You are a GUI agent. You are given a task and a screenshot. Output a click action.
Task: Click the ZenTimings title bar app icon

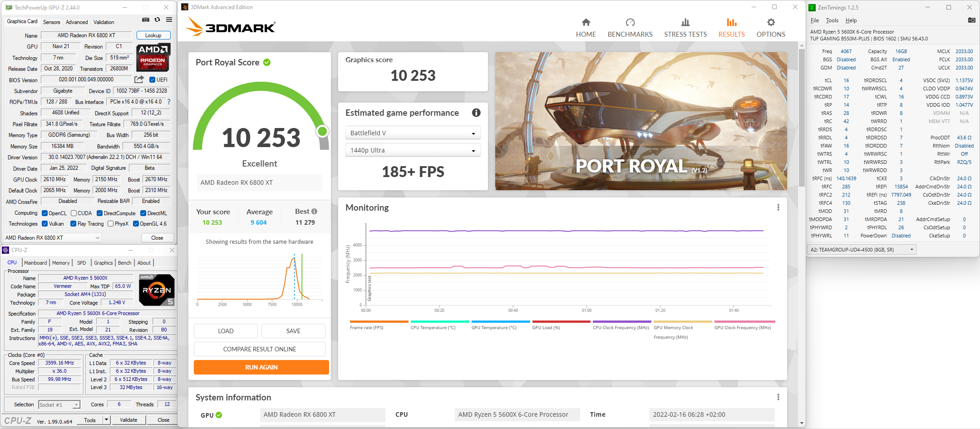[812, 8]
